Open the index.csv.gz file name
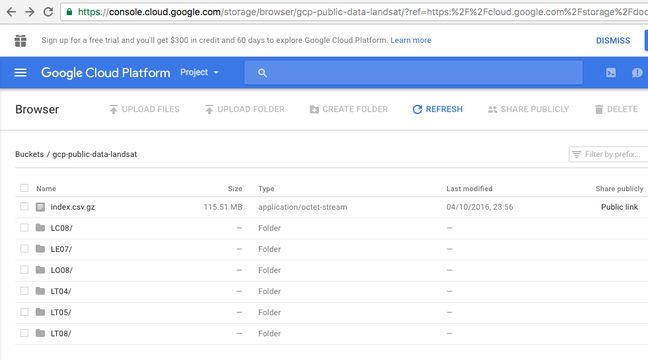 (73, 207)
